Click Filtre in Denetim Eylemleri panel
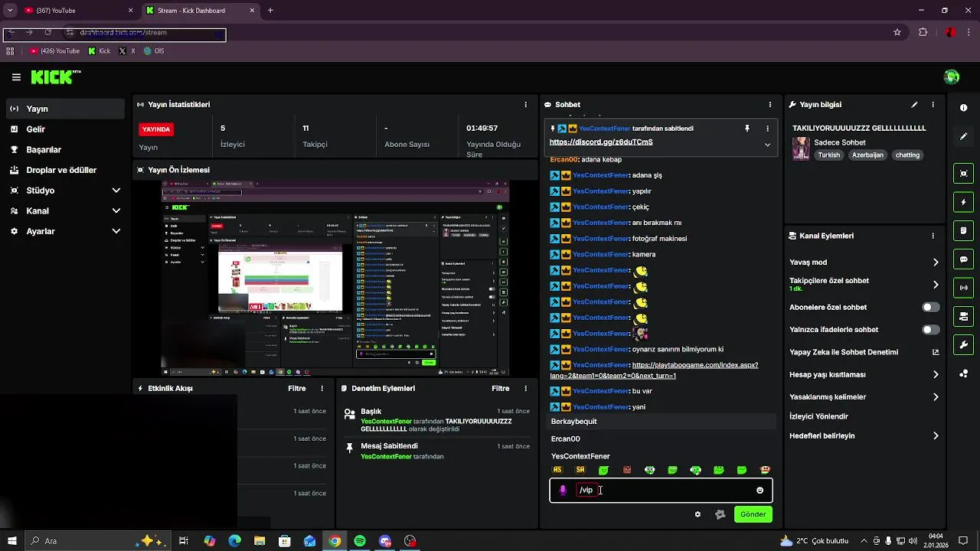Screen dimensions: 980x551 pyautogui.click(x=501, y=389)
